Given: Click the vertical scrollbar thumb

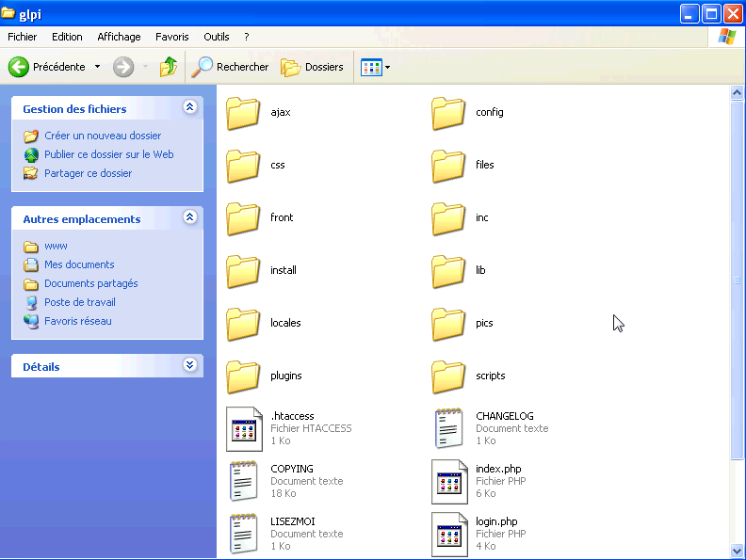Looking at the screenshot, I should (737, 280).
